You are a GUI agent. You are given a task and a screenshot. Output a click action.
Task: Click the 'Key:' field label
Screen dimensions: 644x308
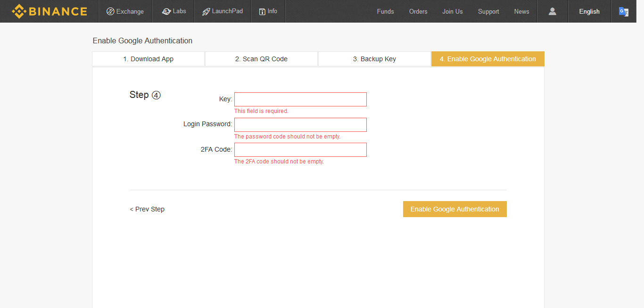(x=225, y=99)
